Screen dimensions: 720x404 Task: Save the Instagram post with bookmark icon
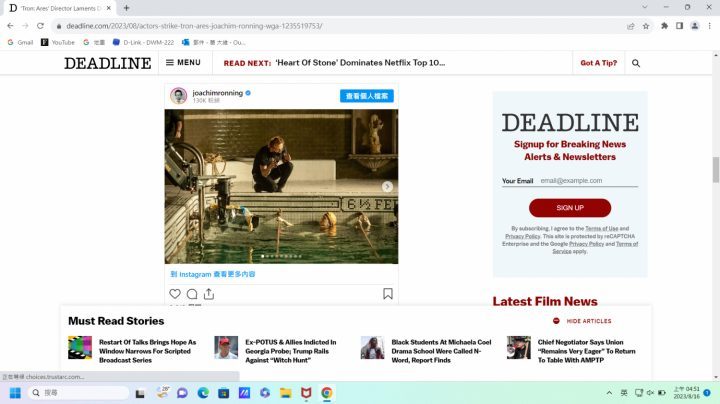pos(388,294)
